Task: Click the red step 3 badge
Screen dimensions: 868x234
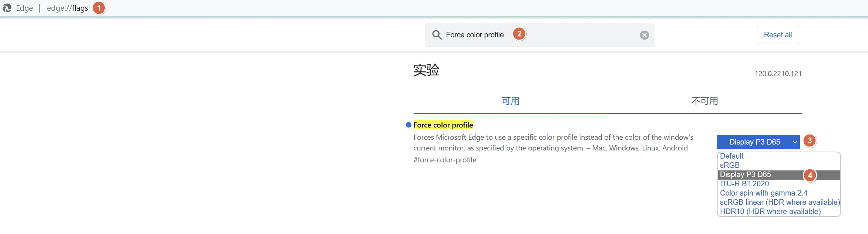Action: click(x=810, y=141)
